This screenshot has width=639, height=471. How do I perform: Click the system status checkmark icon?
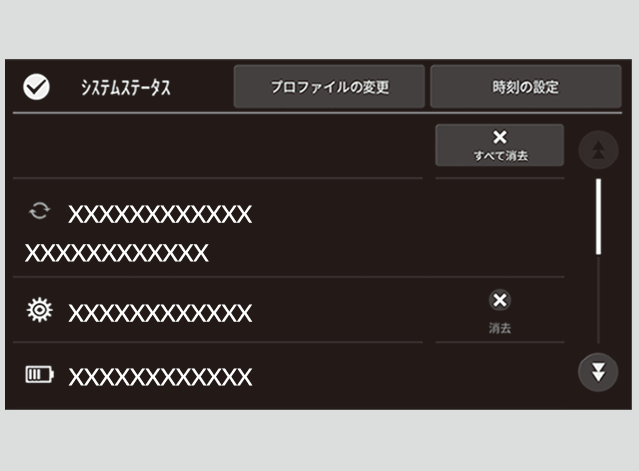point(36,87)
